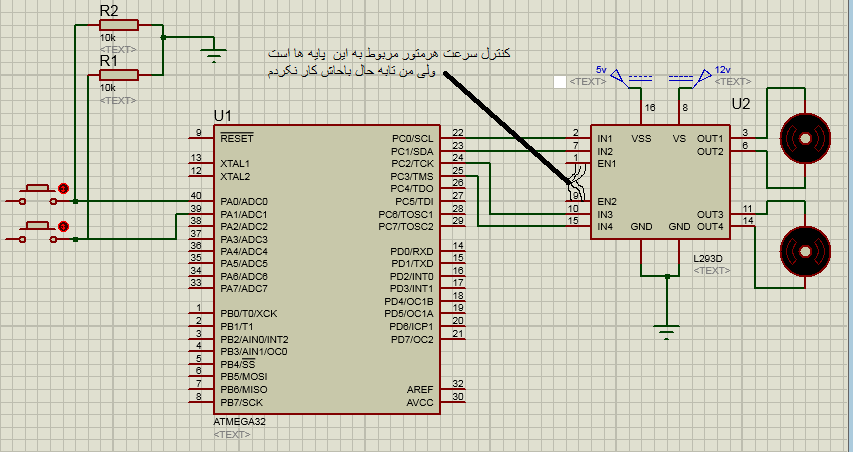Click the 5v power terminal arrow
This screenshot has height=452, width=853.
(619, 76)
